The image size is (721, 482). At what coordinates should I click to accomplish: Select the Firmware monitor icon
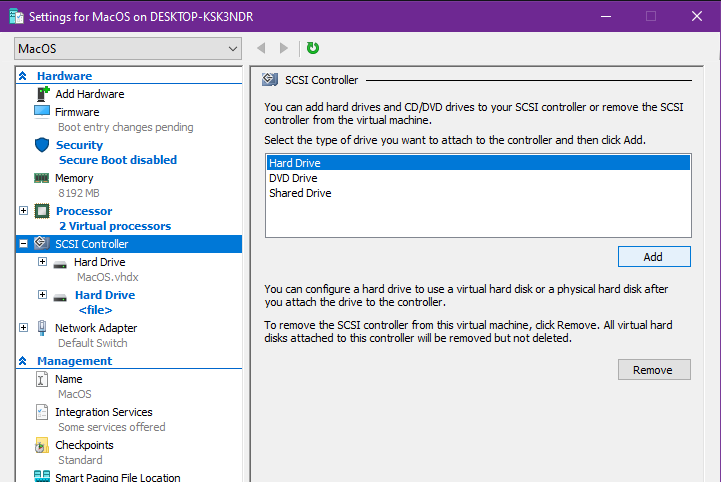[42, 112]
